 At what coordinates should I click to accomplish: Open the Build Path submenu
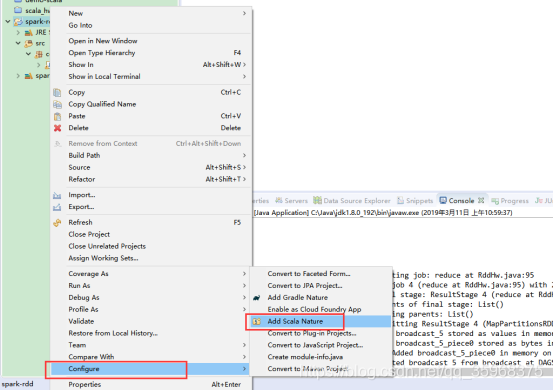(x=152, y=156)
